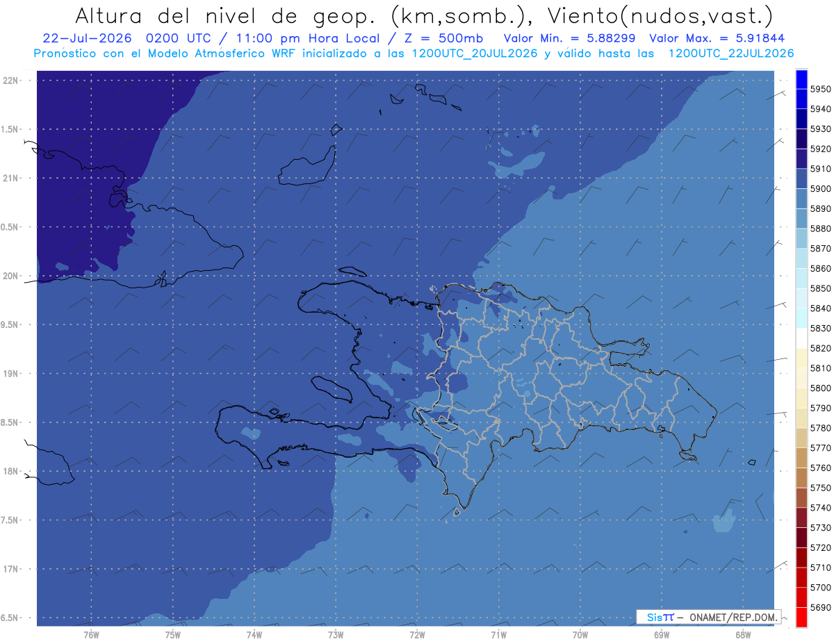Select the date text '22-Jul-2026'

87,38
